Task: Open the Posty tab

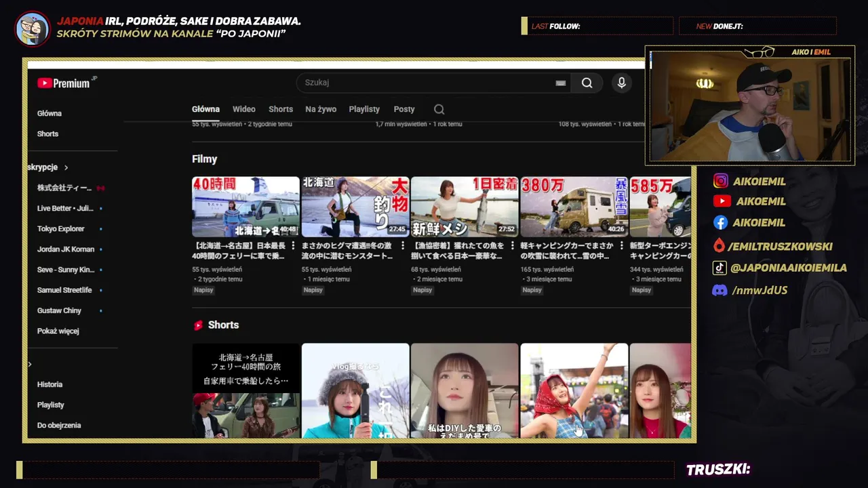Action: click(x=404, y=109)
